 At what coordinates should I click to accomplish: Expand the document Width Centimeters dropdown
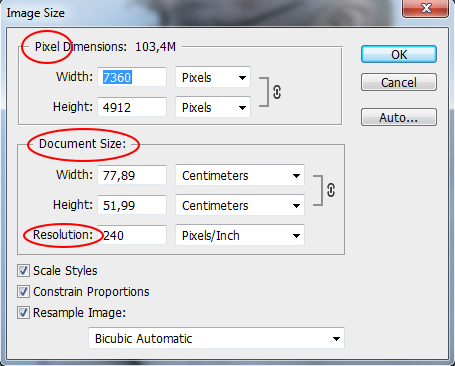[240, 175]
